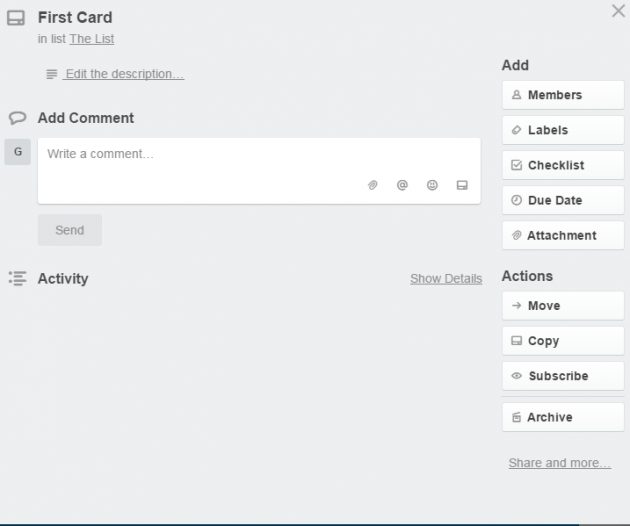Archive this card
Image resolution: width=630 pixels, height=526 pixels.
point(562,417)
